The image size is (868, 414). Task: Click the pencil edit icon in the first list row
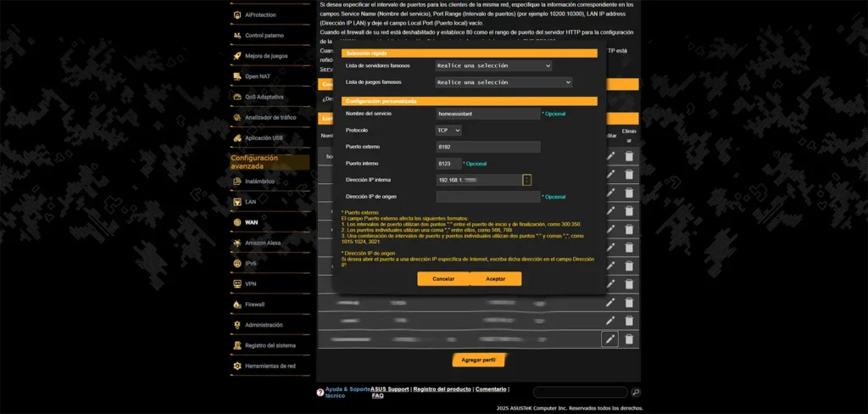[610, 156]
